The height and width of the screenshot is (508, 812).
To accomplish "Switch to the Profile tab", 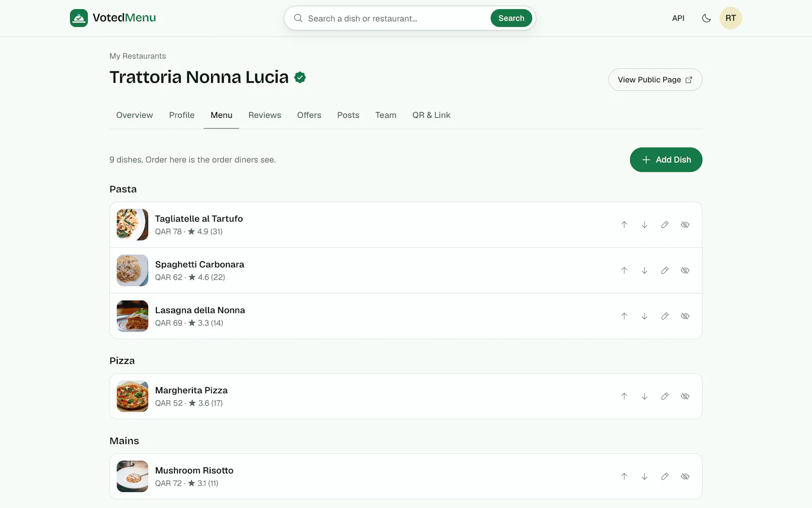I will point(182,115).
